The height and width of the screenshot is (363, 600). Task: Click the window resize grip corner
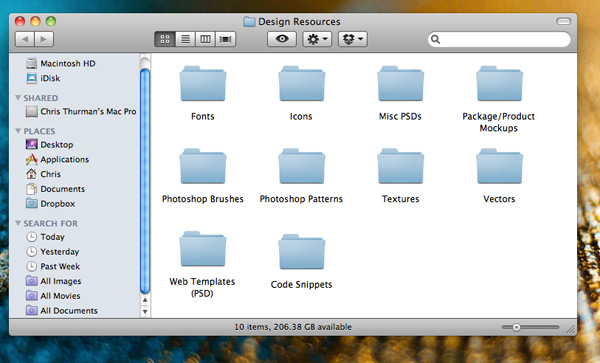[x=571, y=329]
